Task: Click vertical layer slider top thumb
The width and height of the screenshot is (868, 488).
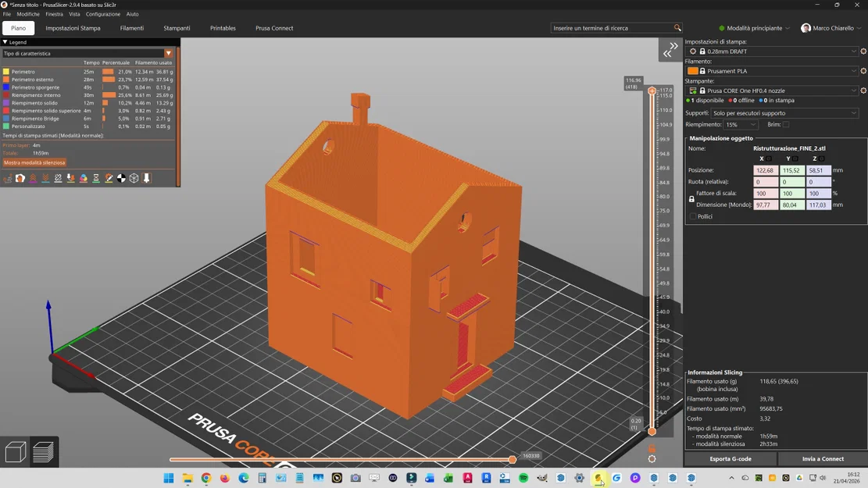Action: (x=652, y=91)
